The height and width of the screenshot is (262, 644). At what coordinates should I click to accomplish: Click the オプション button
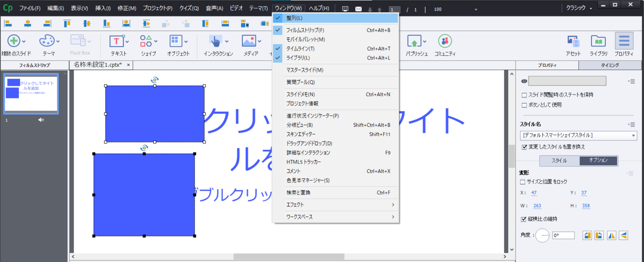coord(598,160)
